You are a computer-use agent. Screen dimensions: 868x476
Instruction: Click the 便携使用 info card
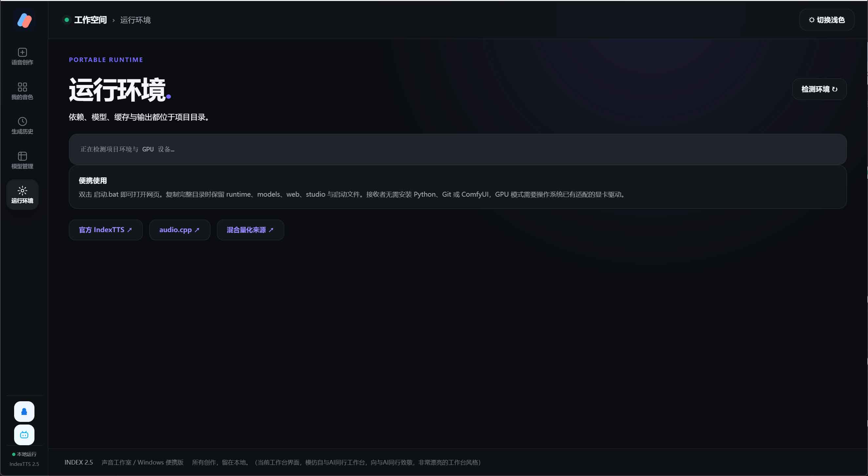tap(457, 187)
